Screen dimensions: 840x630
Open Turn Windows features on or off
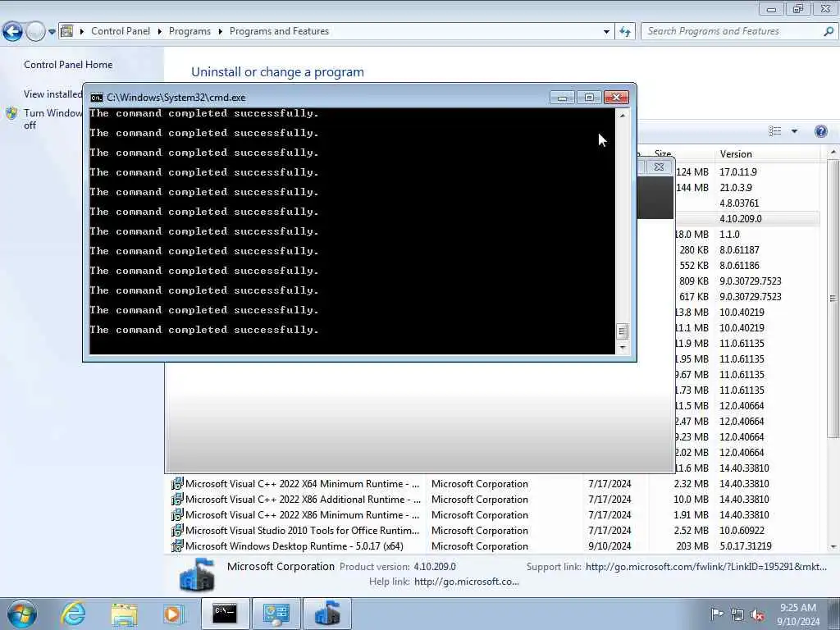coord(52,119)
